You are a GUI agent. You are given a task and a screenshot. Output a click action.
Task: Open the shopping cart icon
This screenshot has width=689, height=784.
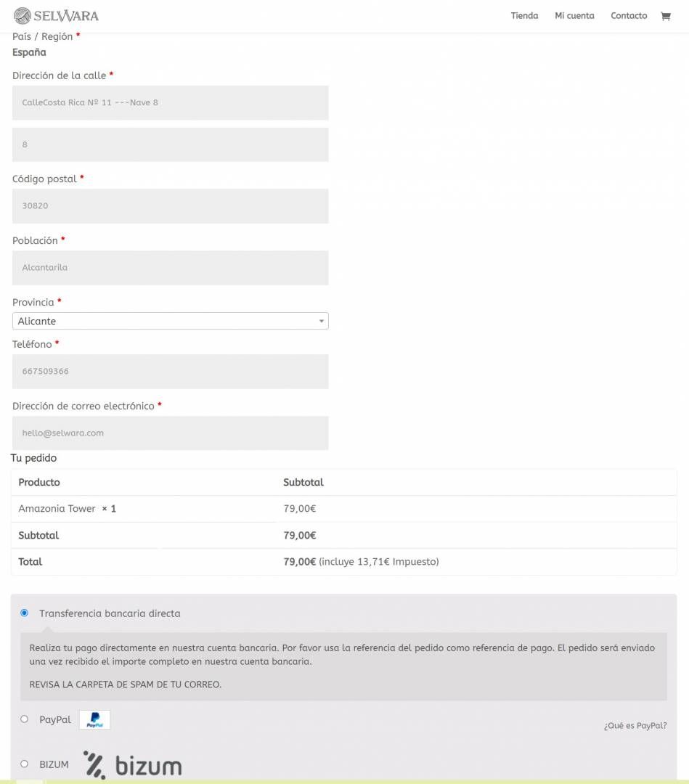click(x=666, y=16)
